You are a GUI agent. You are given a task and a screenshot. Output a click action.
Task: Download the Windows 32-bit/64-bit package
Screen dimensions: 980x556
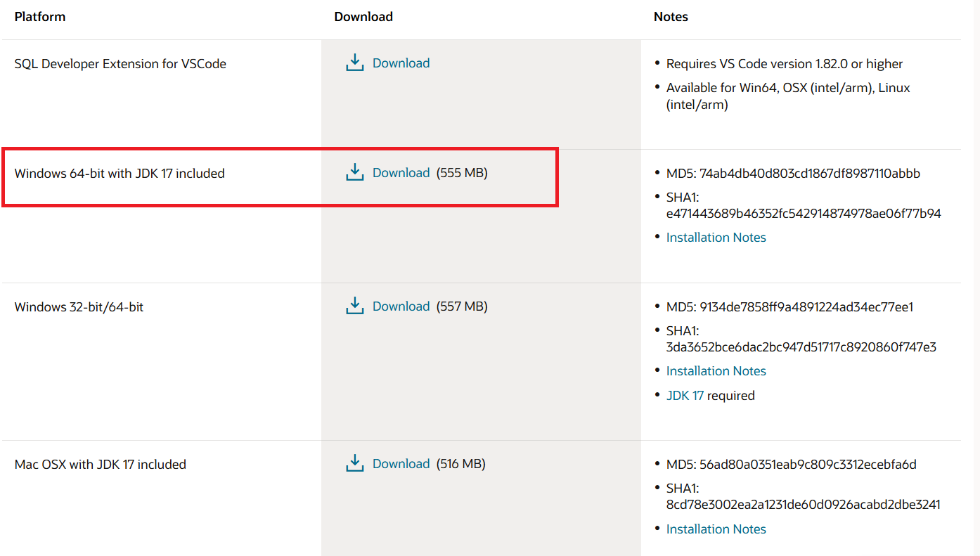[401, 306]
